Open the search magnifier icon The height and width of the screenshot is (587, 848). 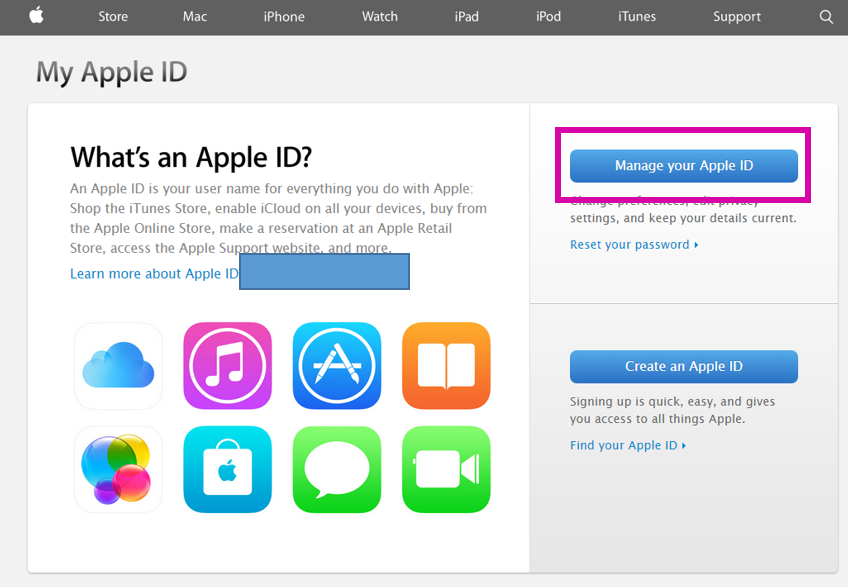(x=826, y=17)
